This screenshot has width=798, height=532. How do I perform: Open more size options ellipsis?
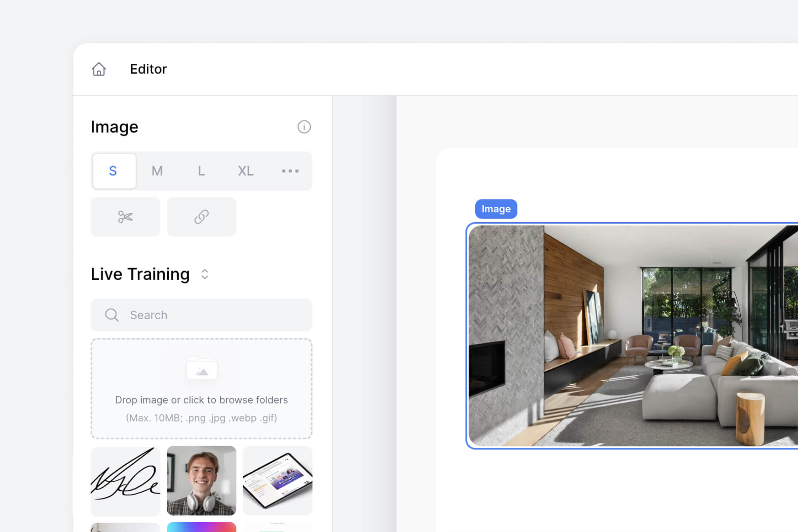290,171
